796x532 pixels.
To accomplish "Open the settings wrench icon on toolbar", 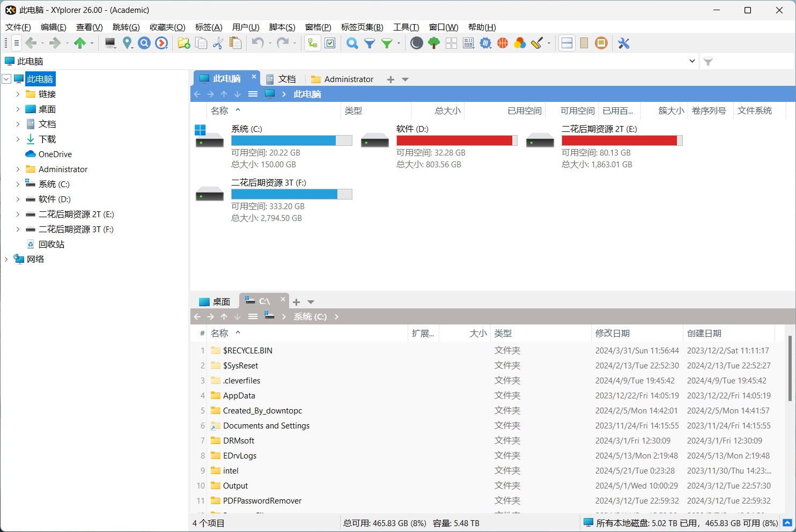I will pyautogui.click(x=623, y=43).
